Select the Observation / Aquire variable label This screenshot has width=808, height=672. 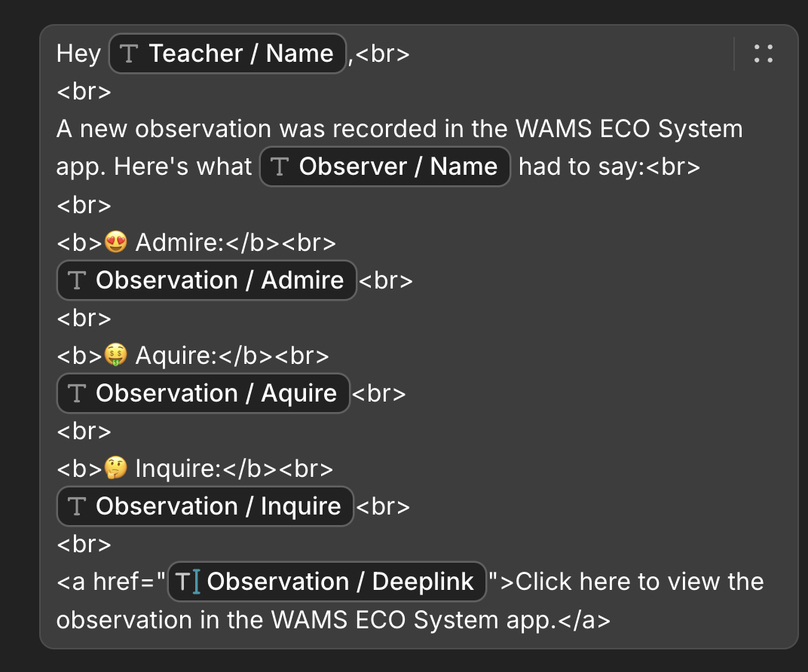click(216, 393)
